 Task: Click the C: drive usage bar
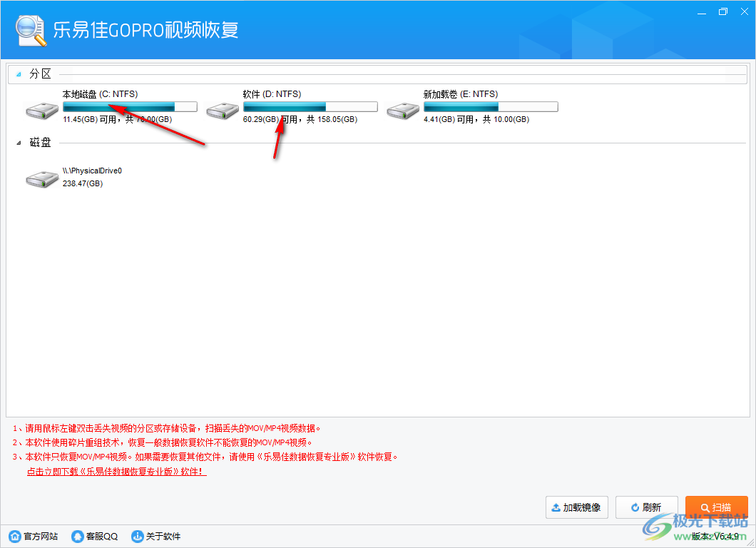pos(130,106)
